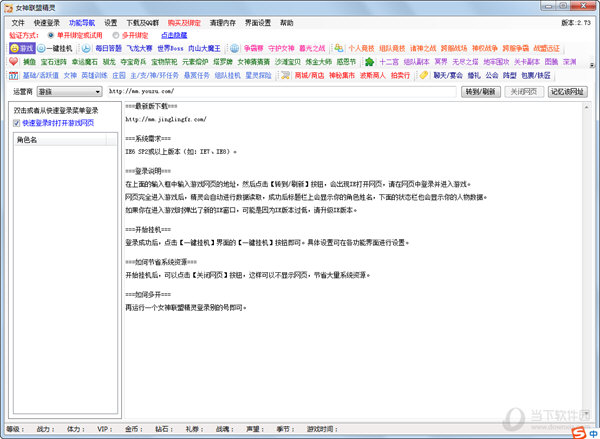This screenshot has width=600, height=439.
Task: Open the 神秘集市 toolbar item
Action: pyautogui.click(x=342, y=76)
